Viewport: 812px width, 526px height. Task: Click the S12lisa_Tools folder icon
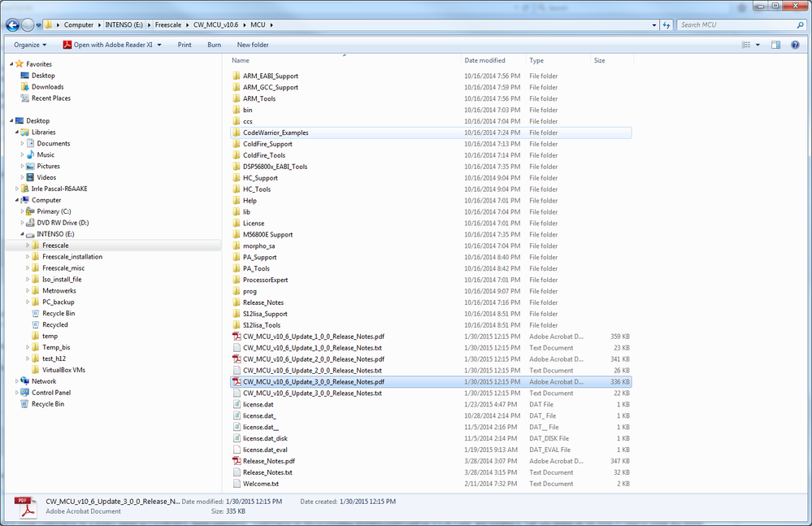tap(237, 325)
